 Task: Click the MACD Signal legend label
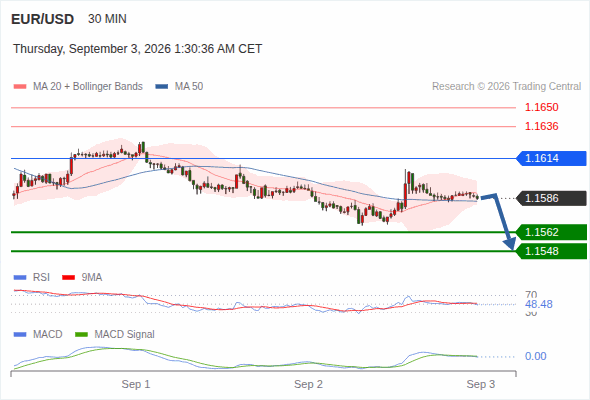[125, 334]
